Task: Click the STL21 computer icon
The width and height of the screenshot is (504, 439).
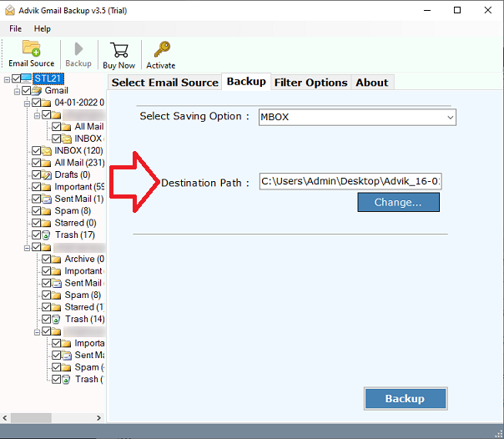Action: point(27,78)
